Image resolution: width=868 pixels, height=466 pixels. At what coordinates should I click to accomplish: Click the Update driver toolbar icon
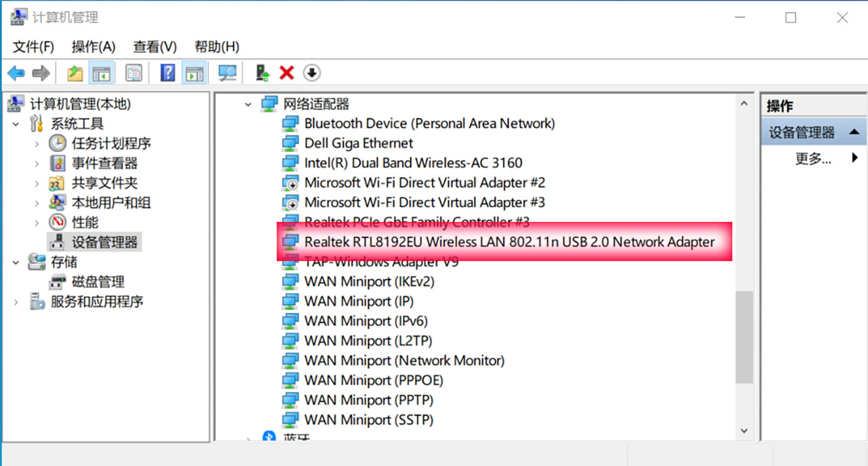coord(262,73)
